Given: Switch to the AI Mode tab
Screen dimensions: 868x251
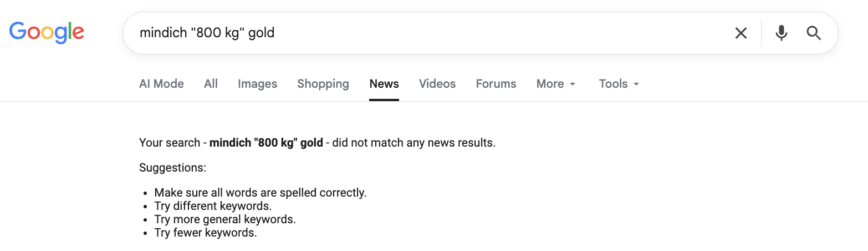Looking at the screenshot, I should [161, 84].
